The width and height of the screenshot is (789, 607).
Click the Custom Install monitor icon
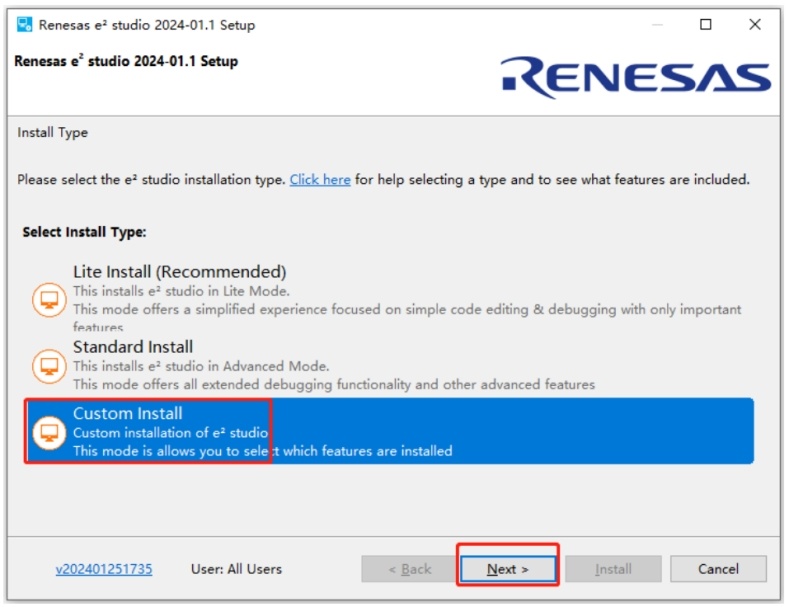point(49,432)
